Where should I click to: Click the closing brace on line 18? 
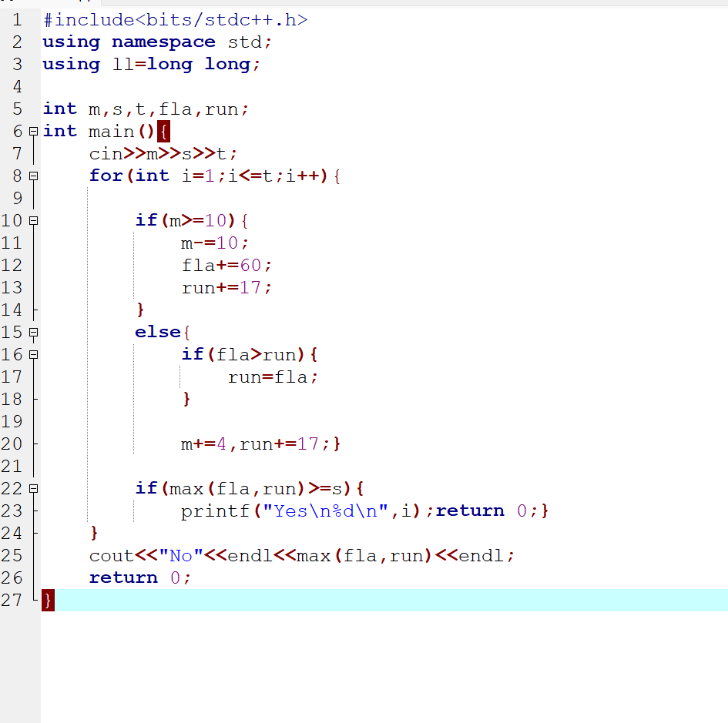pyautogui.click(x=186, y=399)
